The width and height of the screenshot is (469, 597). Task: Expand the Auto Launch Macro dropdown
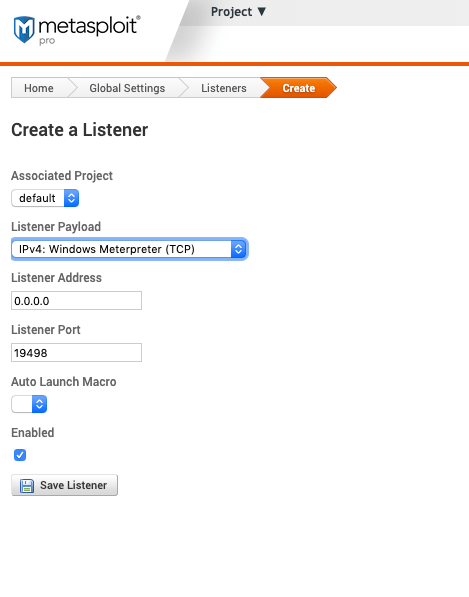coord(29,404)
